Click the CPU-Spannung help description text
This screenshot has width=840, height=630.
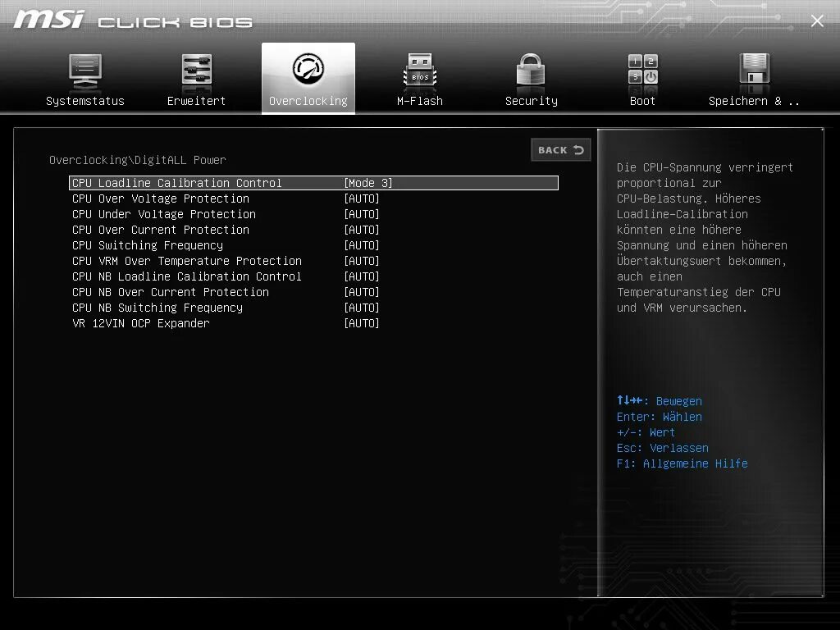click(705, 237)
